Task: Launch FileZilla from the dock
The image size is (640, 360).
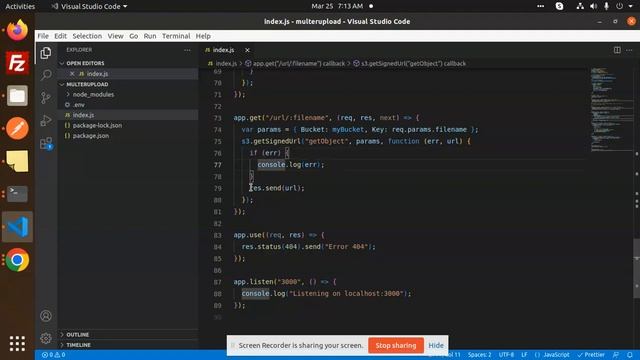Action: point(17,63)
